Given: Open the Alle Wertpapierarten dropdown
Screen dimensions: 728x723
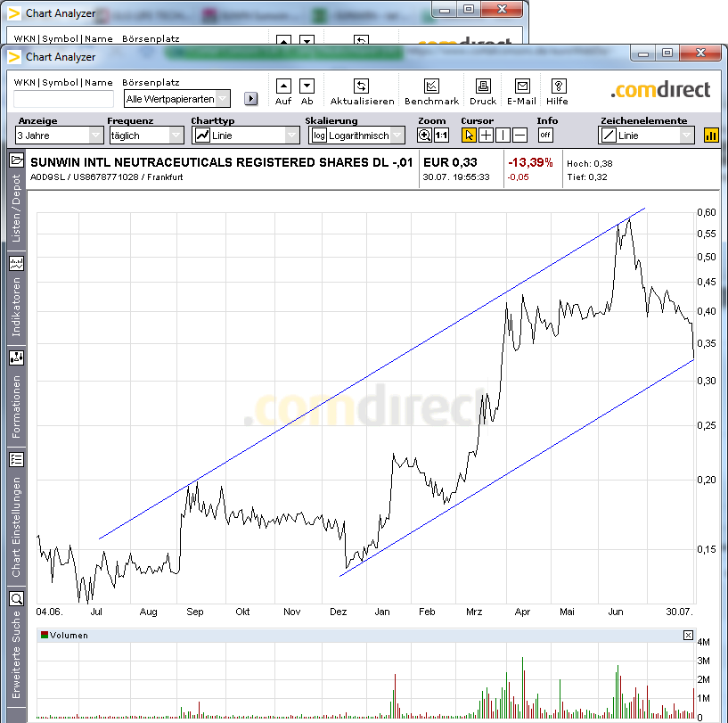Looking at the screenshot, I should tap(177, 99).
